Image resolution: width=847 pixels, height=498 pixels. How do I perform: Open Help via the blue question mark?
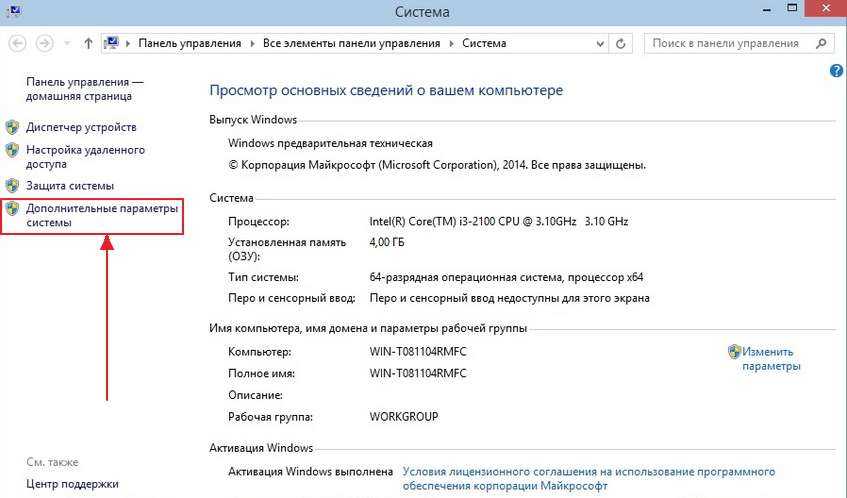coord(837,71)
